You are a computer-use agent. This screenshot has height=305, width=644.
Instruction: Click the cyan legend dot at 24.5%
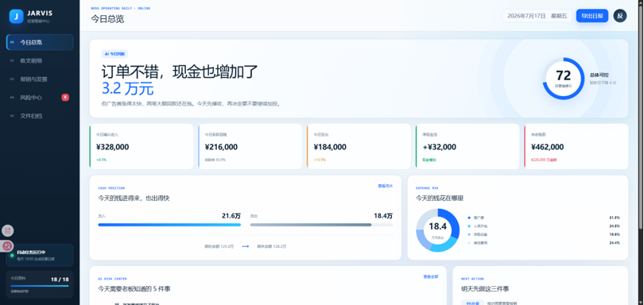(469, 226)
